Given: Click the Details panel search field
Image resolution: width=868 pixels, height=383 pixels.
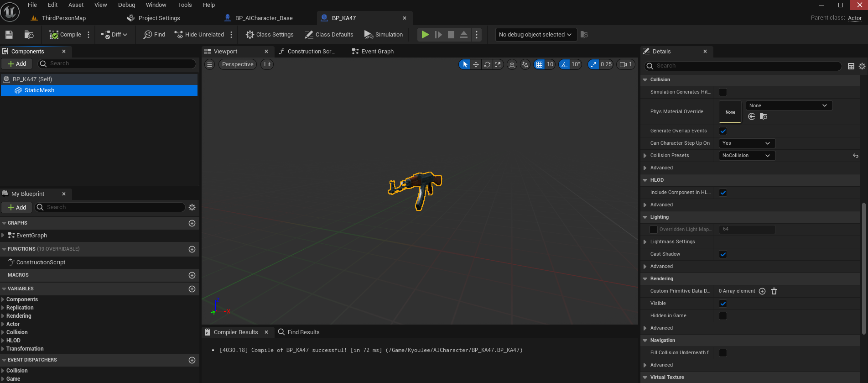Looking at the screenshot, I should [x=743, y=66].
